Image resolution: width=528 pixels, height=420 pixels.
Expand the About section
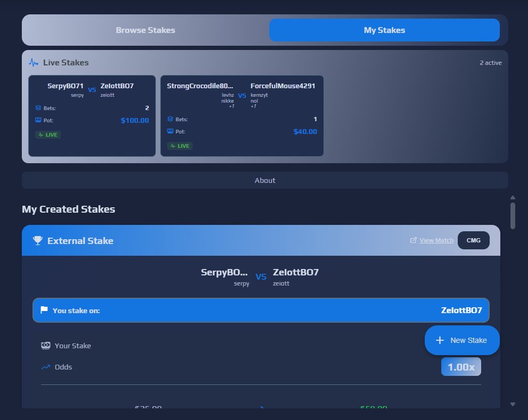click(x=265, y=180)
